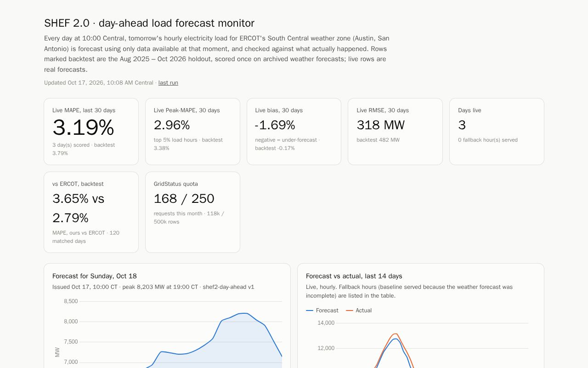The height and width of the screenshot is (368, 588).
Task: Click the "Days live" label
Action: (x=469, y=110)
